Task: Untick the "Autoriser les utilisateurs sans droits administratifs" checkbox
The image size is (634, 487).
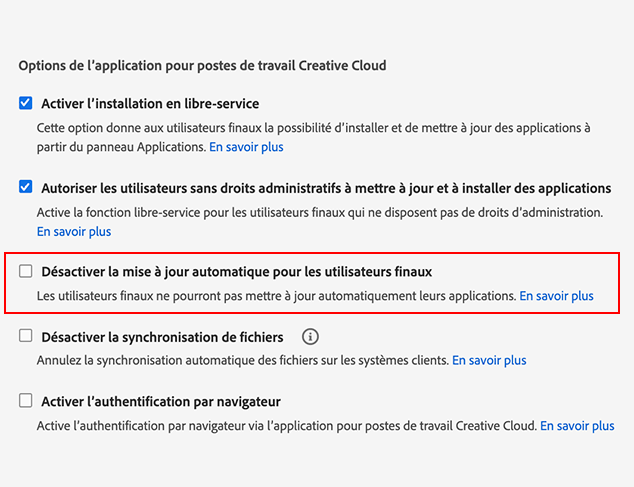Action: [26, 187]
